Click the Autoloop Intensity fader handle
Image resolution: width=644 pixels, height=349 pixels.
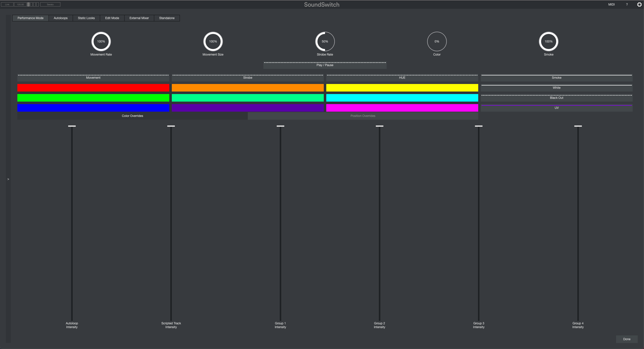pyautogui.click(x=72, y=126)
